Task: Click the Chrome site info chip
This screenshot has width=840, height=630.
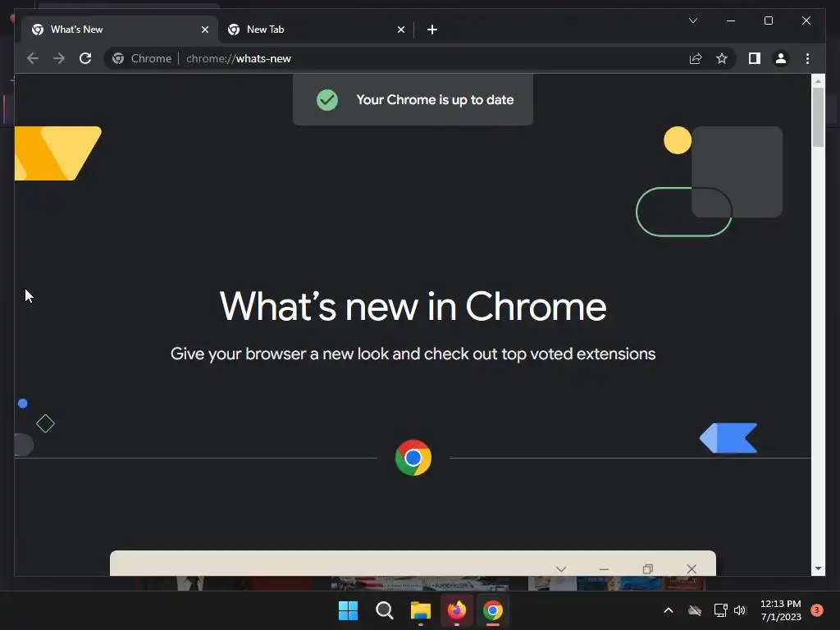Action: [x=142, y=58]
